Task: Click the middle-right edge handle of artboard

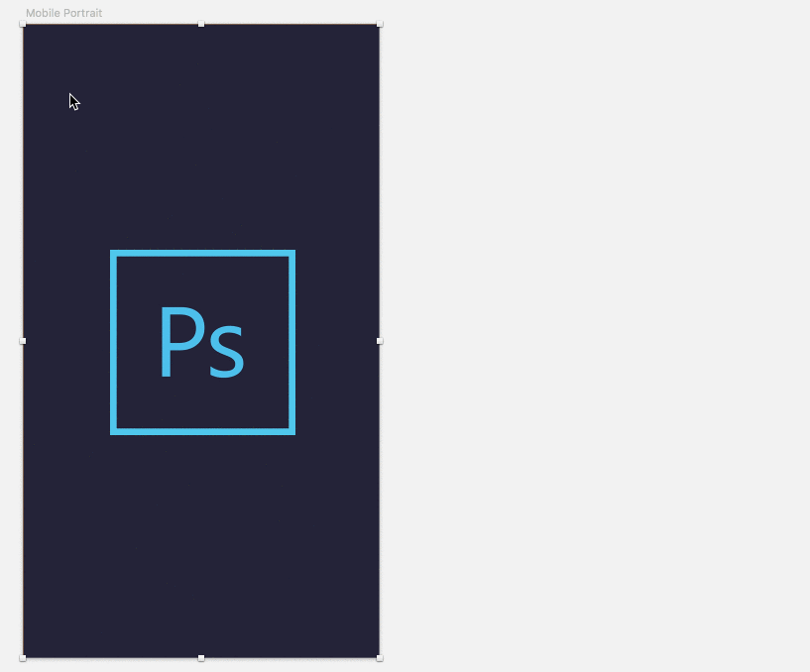Action: pyautogui.click(x=380, y=341)
